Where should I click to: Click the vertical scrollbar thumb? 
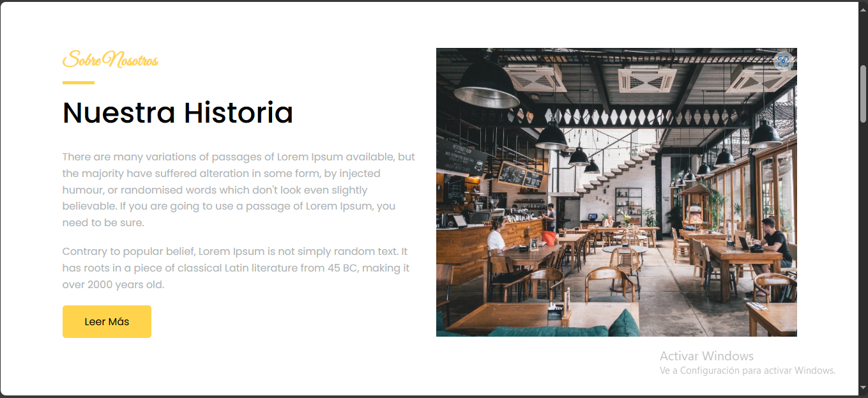[x=863, y=93]
